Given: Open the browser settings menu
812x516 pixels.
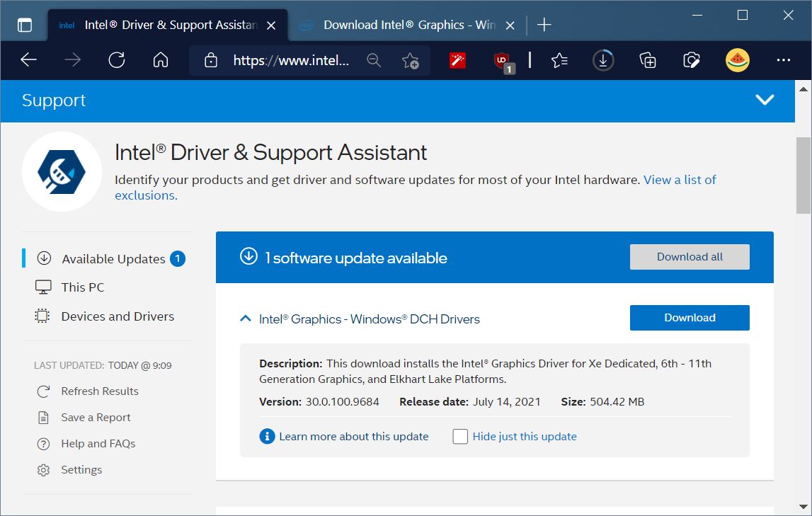Looking at the screenshot, I should 783,60.
